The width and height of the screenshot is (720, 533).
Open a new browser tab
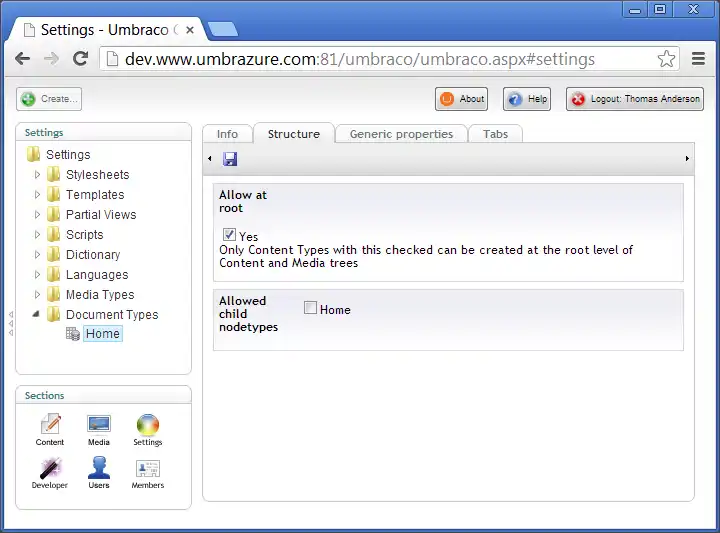click(223, 29)
